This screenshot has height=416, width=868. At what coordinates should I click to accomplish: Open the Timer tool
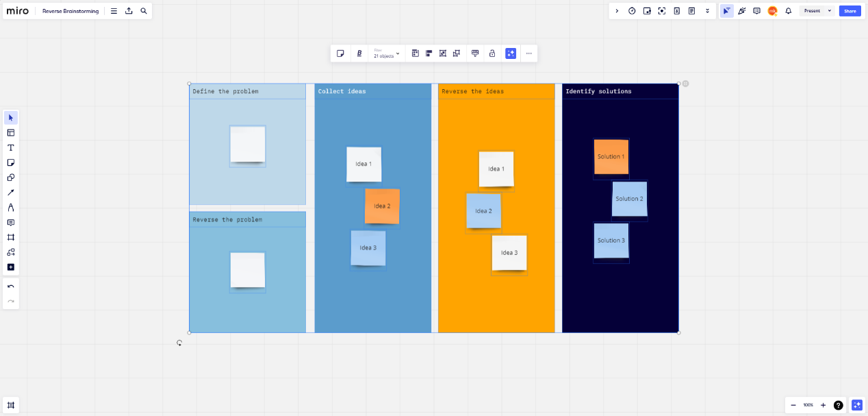pos(632,11)
